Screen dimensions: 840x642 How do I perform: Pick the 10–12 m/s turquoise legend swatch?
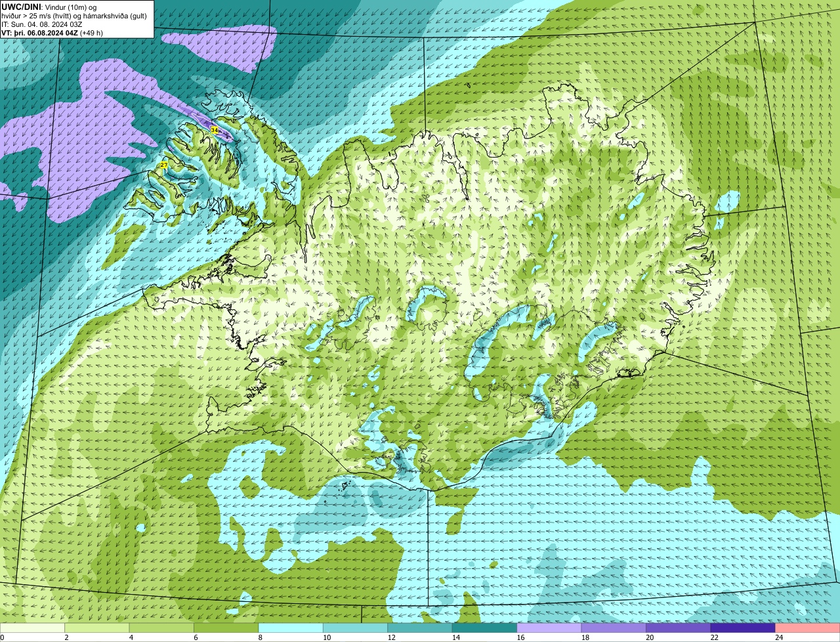pyautogui.click(x=355, y=628)
